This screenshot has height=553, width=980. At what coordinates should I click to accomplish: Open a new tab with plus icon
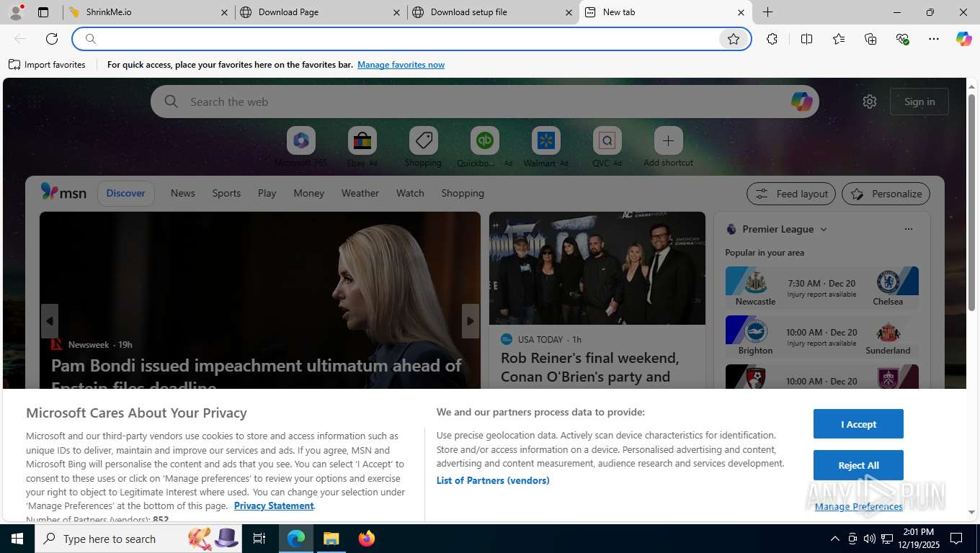(768, 12)
